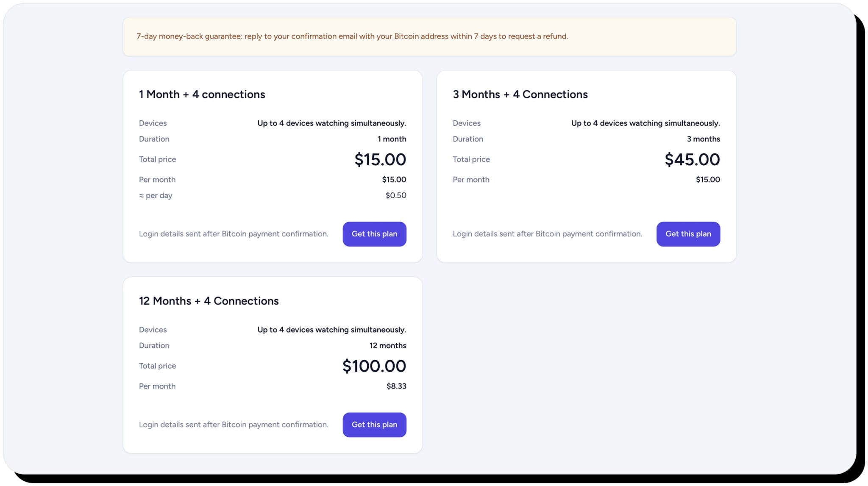Click the 1 Month plan's login details note

[x=234, y=234]
